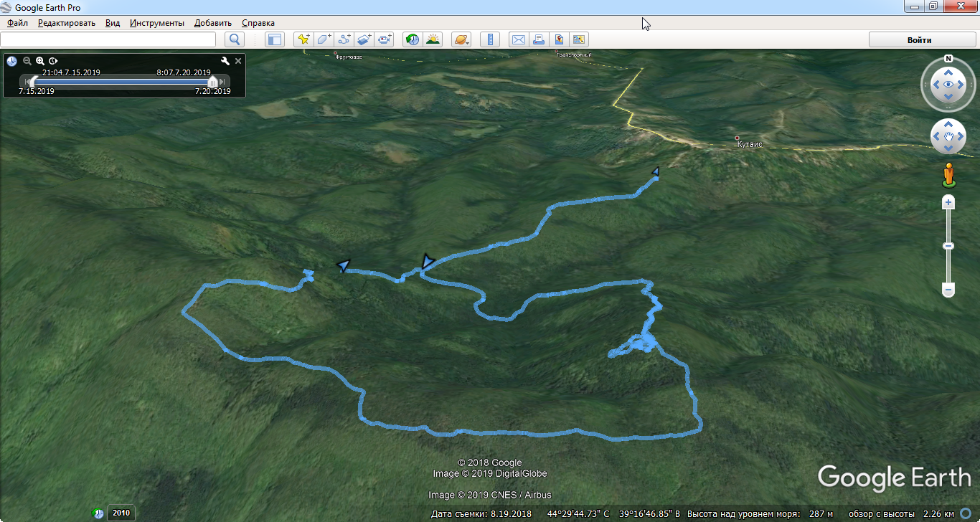Screen dimensions: 980x522
Task: Open the Добавить menu
Action: [x=212, y=23]
